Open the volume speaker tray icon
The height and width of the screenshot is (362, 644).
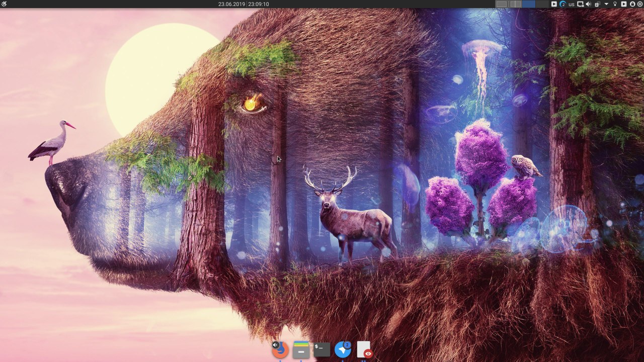coord(588,4)
